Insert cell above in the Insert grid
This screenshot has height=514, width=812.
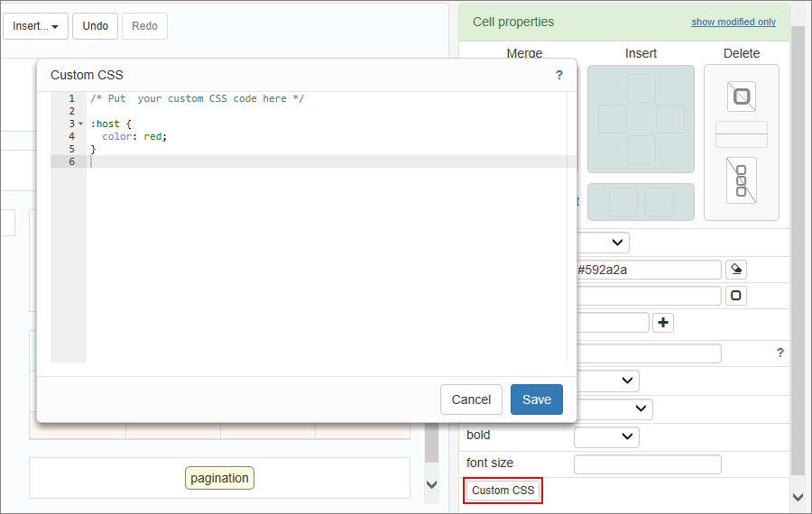click(641, 88)
